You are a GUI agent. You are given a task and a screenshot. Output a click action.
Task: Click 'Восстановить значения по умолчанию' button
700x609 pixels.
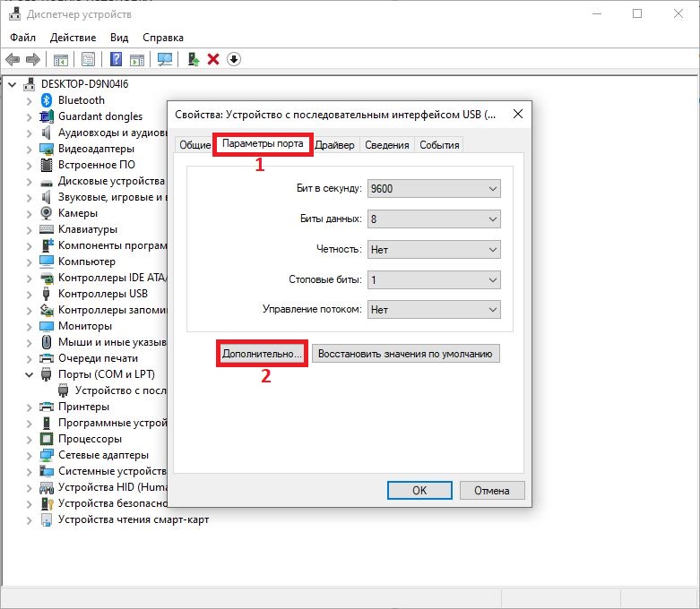click(x=405, y=354)
